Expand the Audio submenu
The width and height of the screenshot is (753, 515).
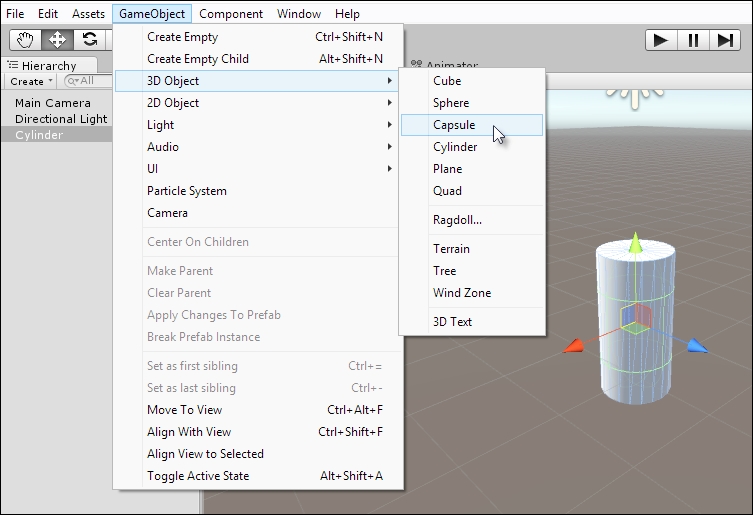point(257,147)
